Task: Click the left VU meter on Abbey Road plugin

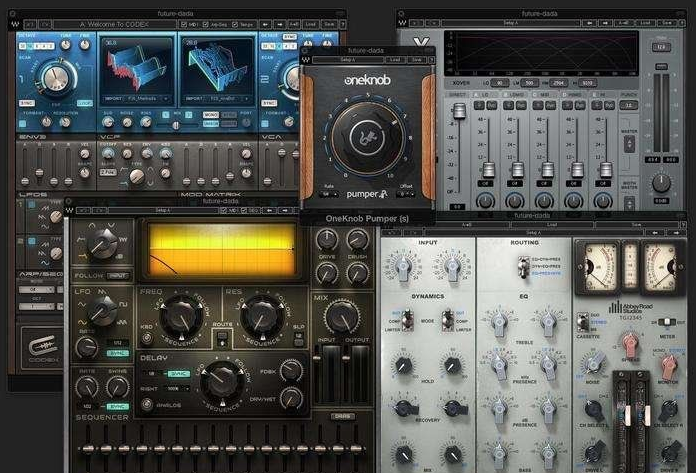Action: click(599, 268)
